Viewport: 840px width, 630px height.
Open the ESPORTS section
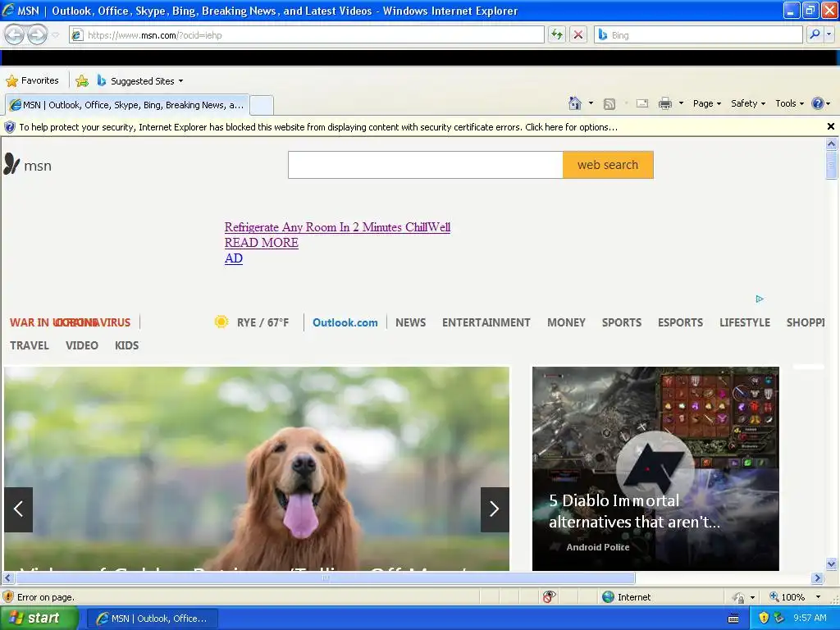(x=680, y=322)
